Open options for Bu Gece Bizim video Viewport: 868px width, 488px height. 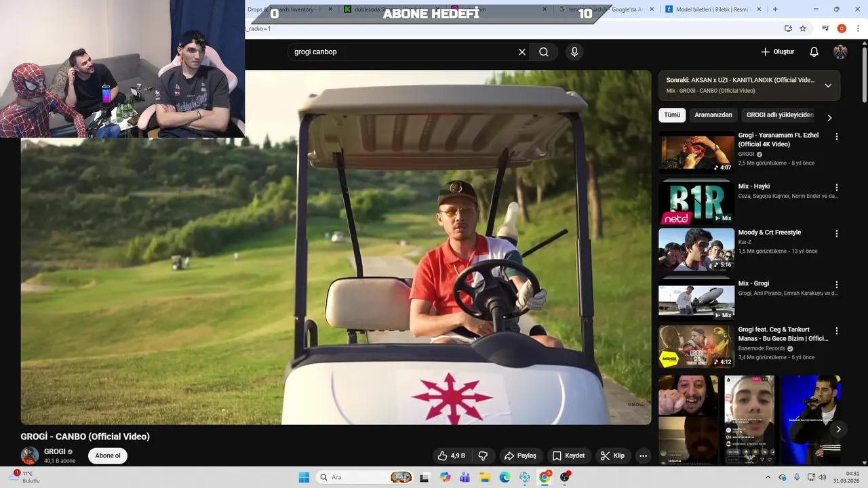click(x=836, y=331)
